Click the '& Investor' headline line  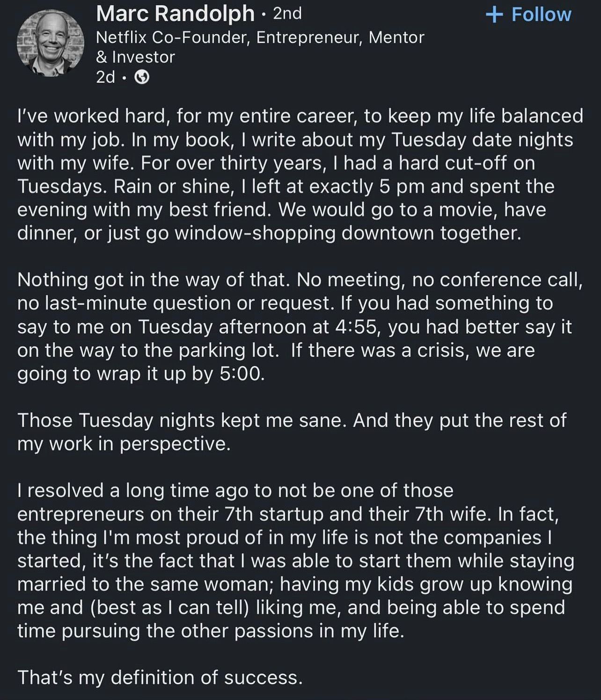[x=135, y=57]
